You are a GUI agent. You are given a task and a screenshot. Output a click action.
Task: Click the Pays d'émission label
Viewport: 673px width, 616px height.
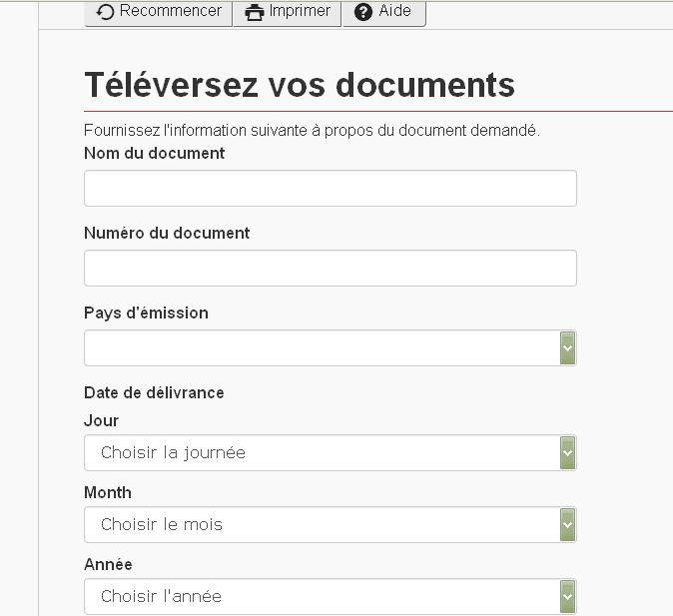[x=146, y=312]
